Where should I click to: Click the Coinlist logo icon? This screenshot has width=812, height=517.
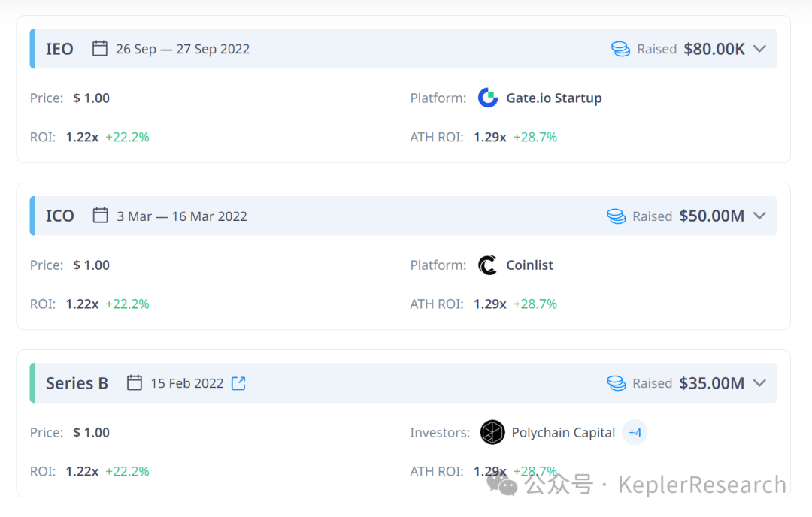coord(487,265)
